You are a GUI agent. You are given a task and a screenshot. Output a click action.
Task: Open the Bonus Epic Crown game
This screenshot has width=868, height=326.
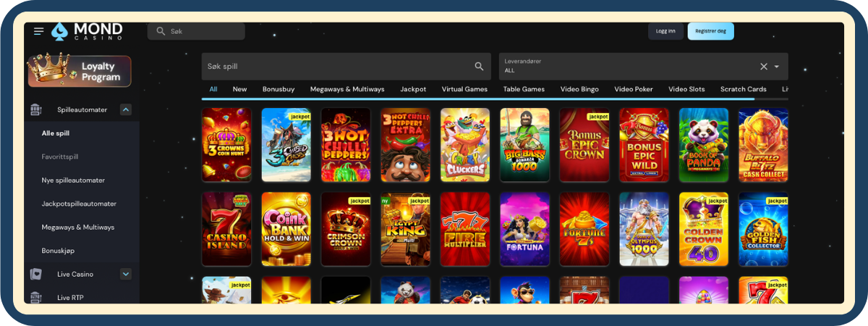pos(584,145)
